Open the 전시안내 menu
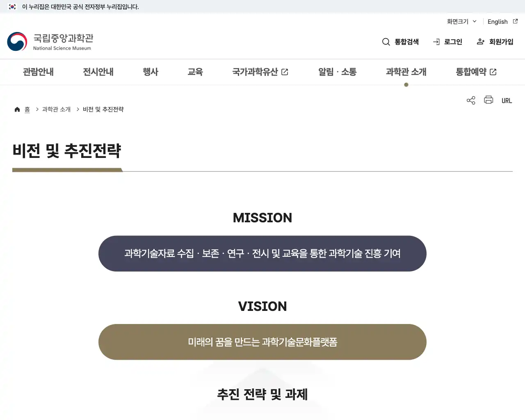 [x=98, y=72]
